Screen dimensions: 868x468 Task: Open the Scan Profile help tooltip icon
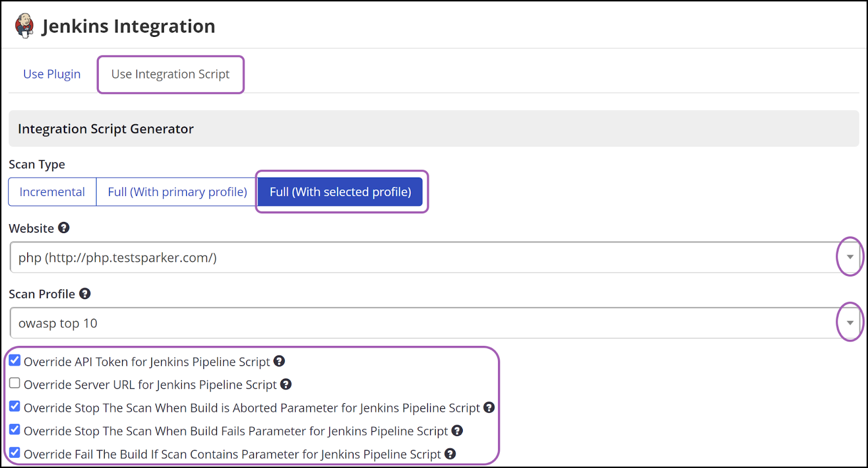pyautogui.click(x=85, y=294)
